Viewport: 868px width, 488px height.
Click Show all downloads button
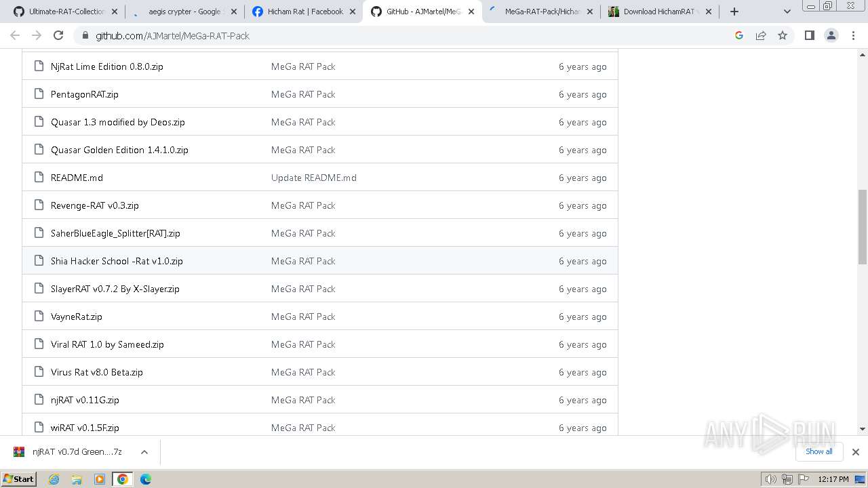click(x=818, y=451)
